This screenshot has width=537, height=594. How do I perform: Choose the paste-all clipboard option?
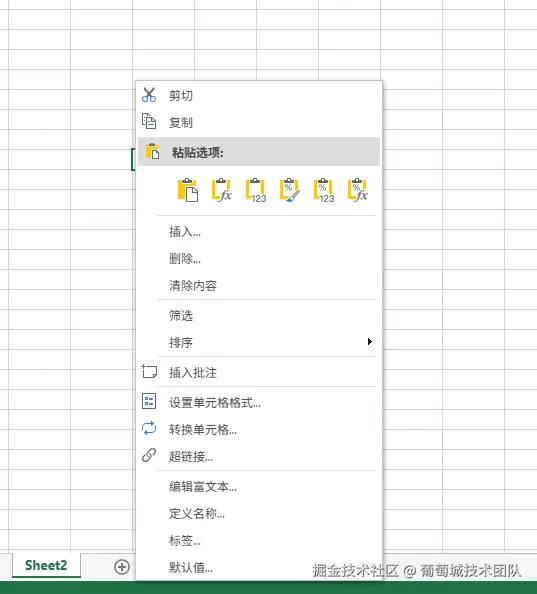pos(188,190)
